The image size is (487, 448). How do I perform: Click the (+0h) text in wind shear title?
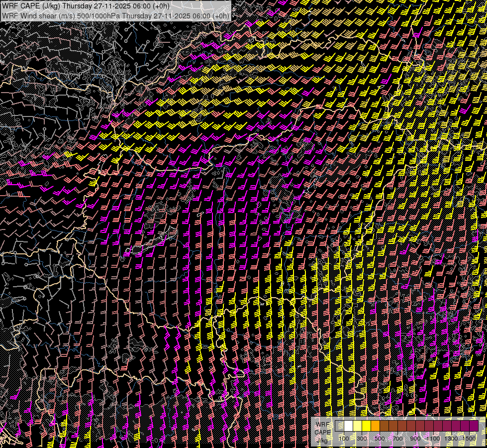tap(221, 15)
